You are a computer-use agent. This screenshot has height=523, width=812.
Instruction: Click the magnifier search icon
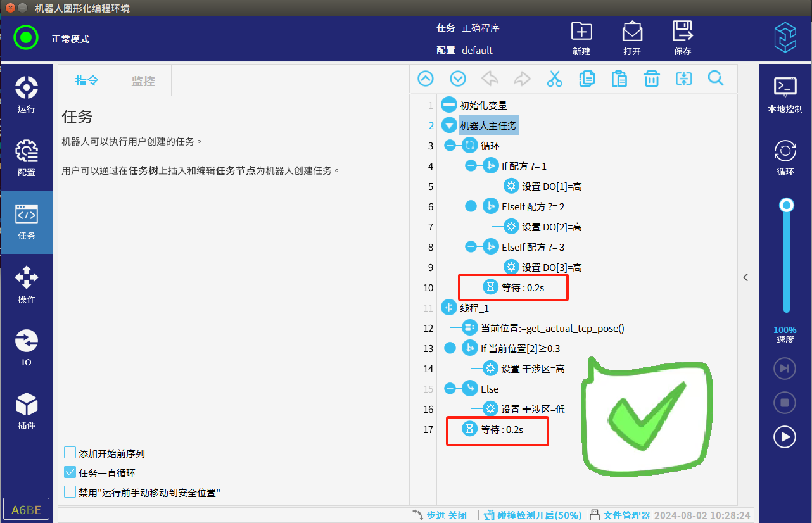[716, 79]
